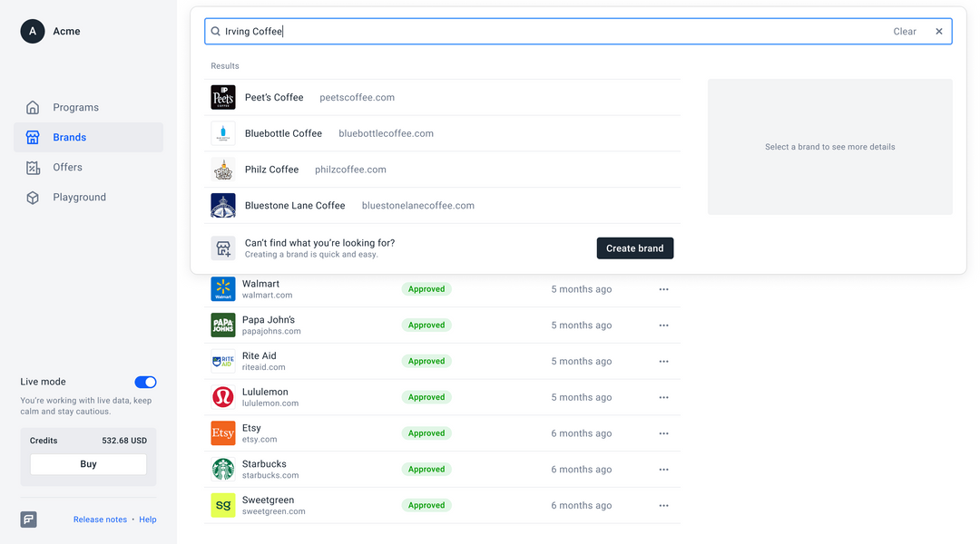Toggle the Live mode switch
This screenshot has height=544, width=980.
coord(145,383)
